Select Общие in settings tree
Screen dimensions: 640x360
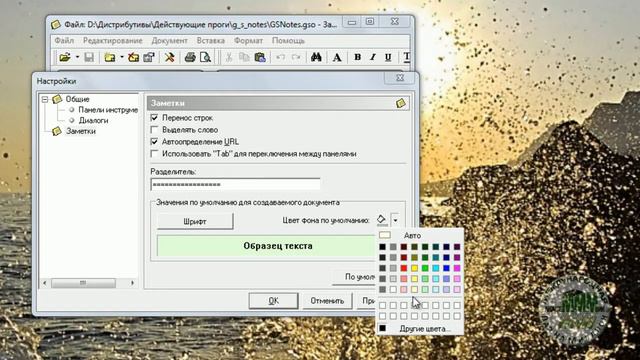coord(78,99)
